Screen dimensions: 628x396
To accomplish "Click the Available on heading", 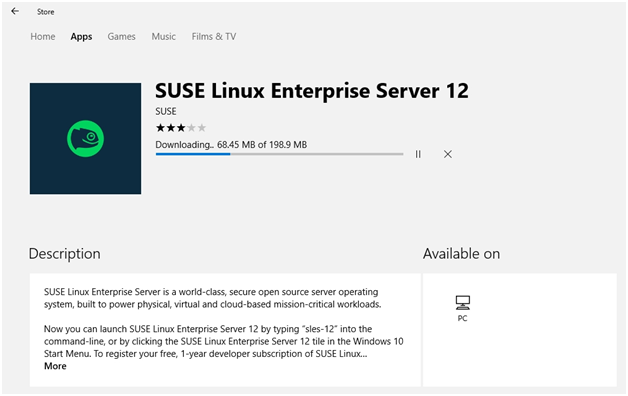I will [461, 254].
